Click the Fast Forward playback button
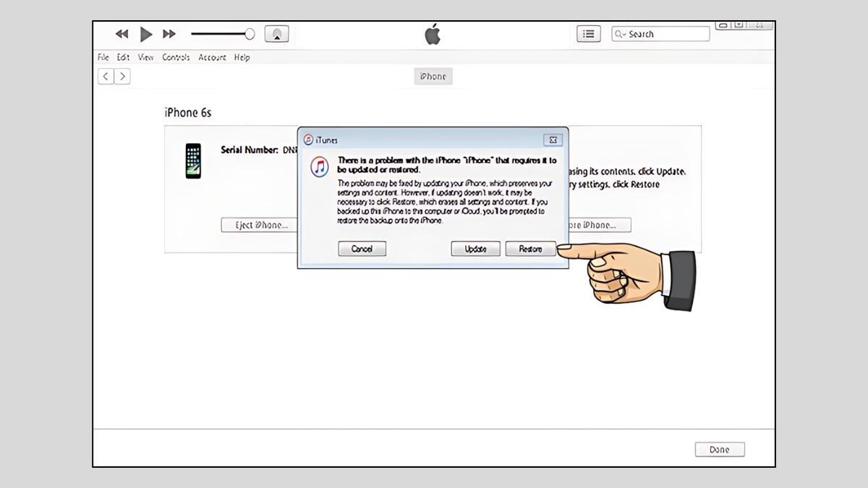This screenshot has width=868, height=488. [x=169, y=34]
